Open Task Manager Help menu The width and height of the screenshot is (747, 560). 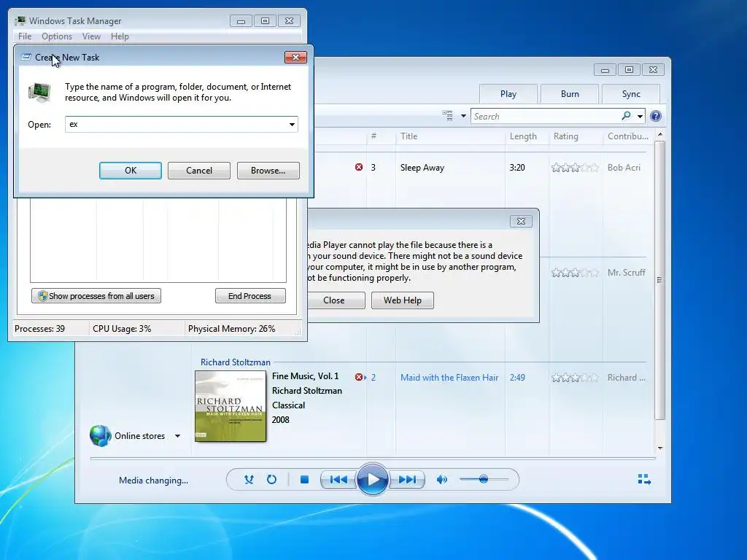(x=120, y=36)
